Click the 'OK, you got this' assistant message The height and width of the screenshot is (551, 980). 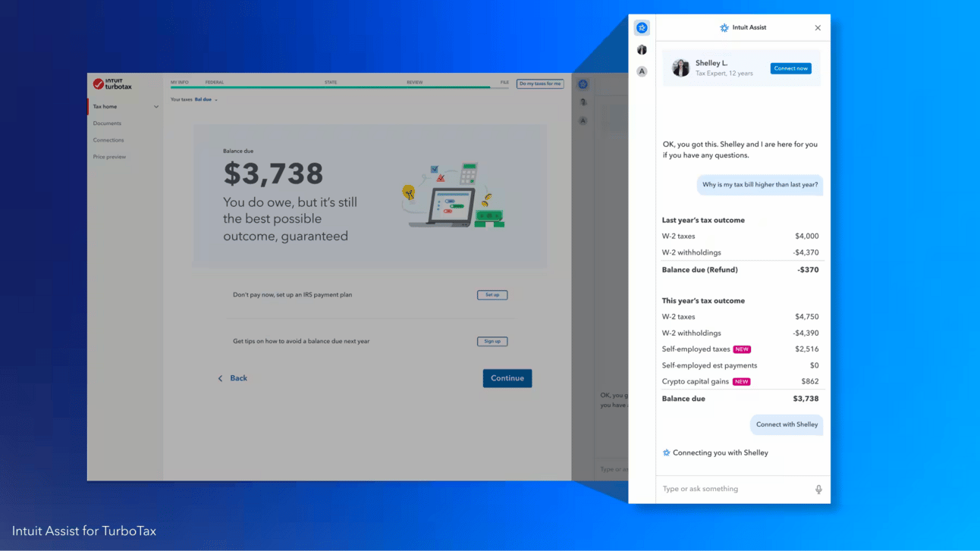click(740, 149)
